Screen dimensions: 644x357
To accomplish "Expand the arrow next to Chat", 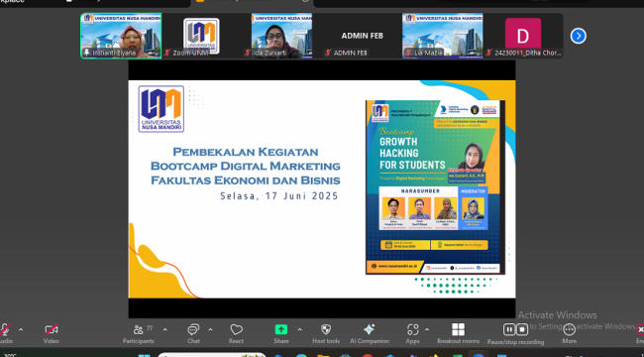I will (210, 329).
